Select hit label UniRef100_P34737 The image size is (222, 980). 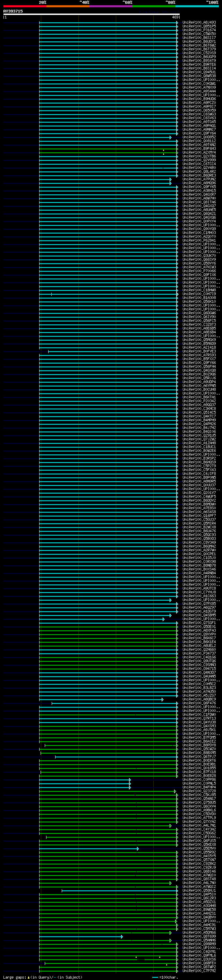point(199,653)
